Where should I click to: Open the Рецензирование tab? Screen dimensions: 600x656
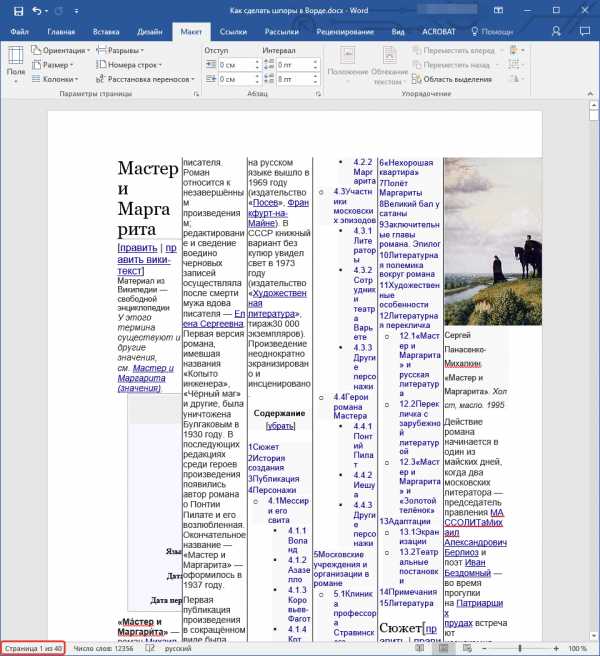pyautogui.click(x=345, y=31)
